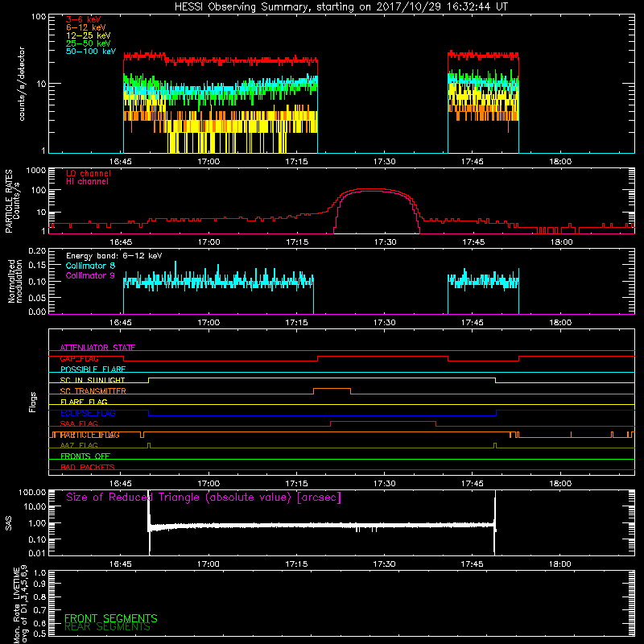Click the FRONTS_OFF flag label
This screenshot has width=644, height=644.
click(x=85, y=456)
